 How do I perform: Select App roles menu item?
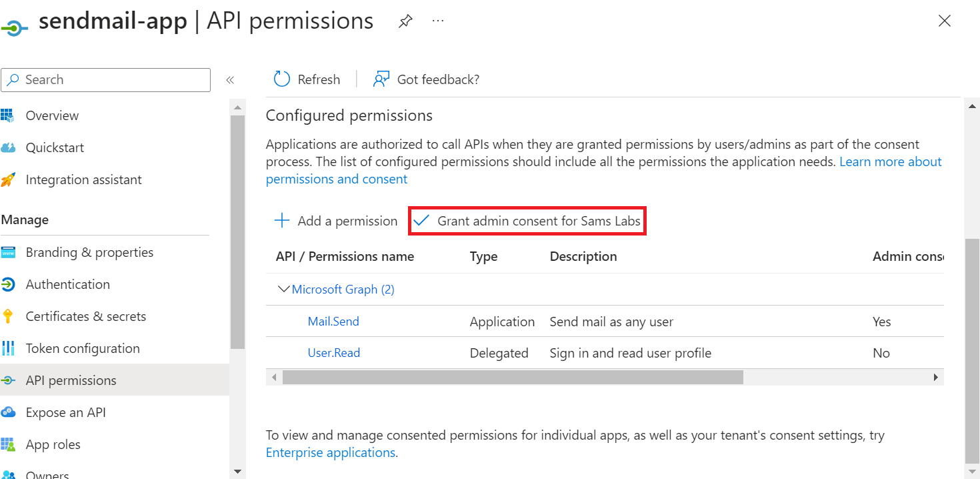[53, 444]
